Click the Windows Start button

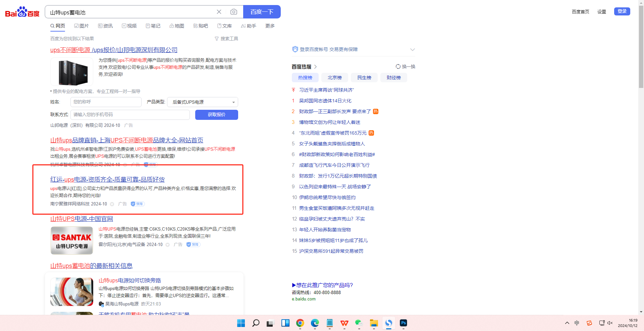pyautogui.click(x=241, y=323)
